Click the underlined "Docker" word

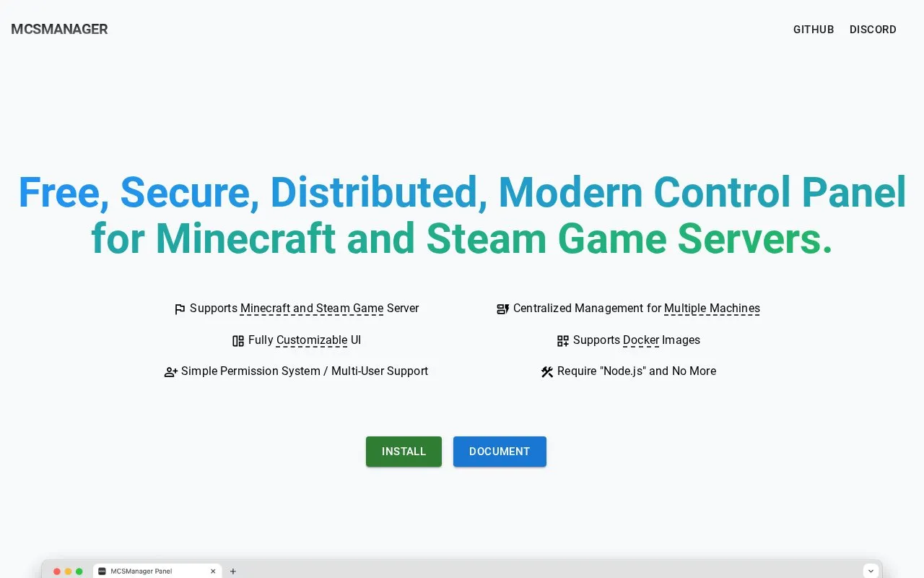coord(641,340)
